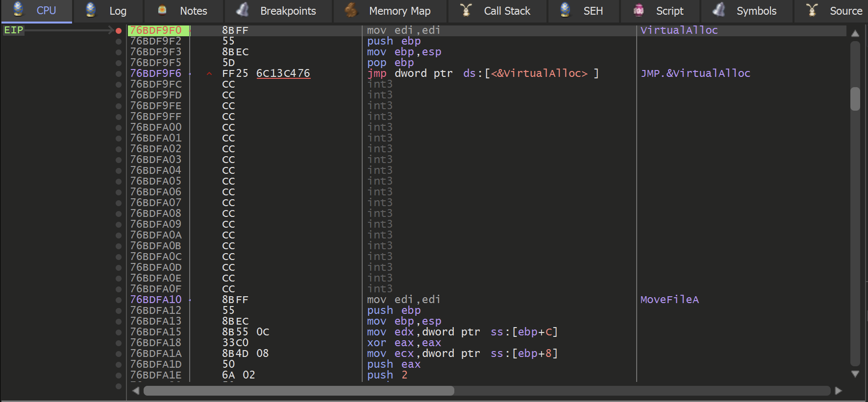Toggle breakpoint dot for address 76BDF9FC
This screenshot has height=402, width=868.
click(119, 84)
